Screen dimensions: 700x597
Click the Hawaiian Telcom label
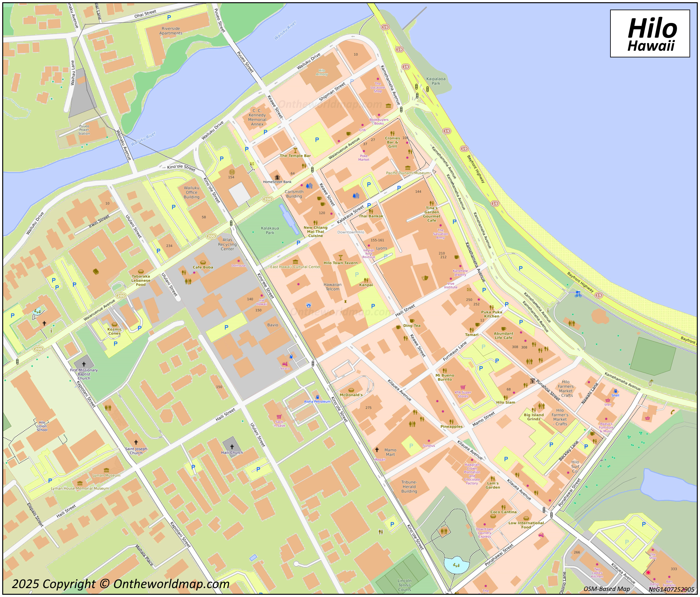(x=332, y=287)
